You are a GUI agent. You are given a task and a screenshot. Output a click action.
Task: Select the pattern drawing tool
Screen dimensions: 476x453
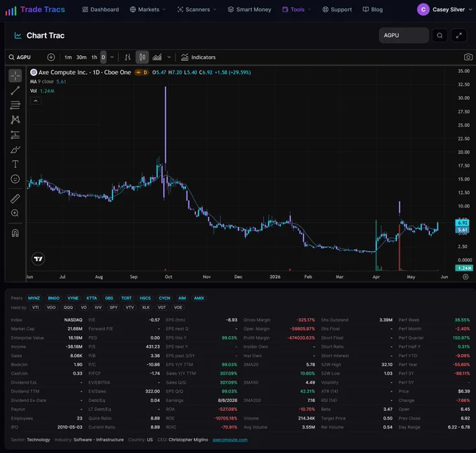15,120
